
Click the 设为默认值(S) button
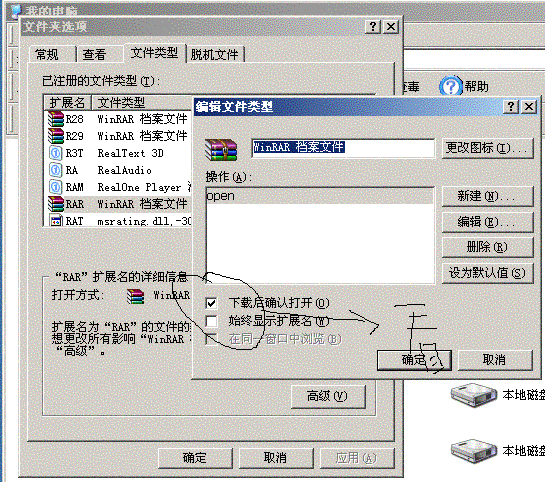coord(487,273)
